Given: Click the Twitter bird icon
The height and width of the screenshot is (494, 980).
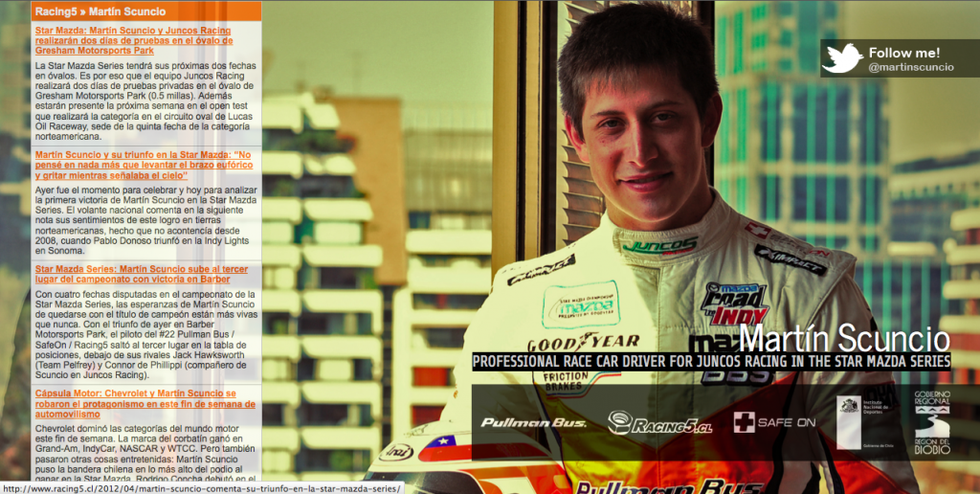Looking at the screenshot, I should 842,58.
